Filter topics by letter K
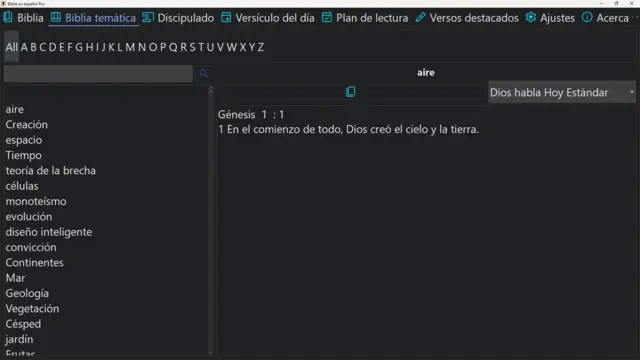 (111, 47)
